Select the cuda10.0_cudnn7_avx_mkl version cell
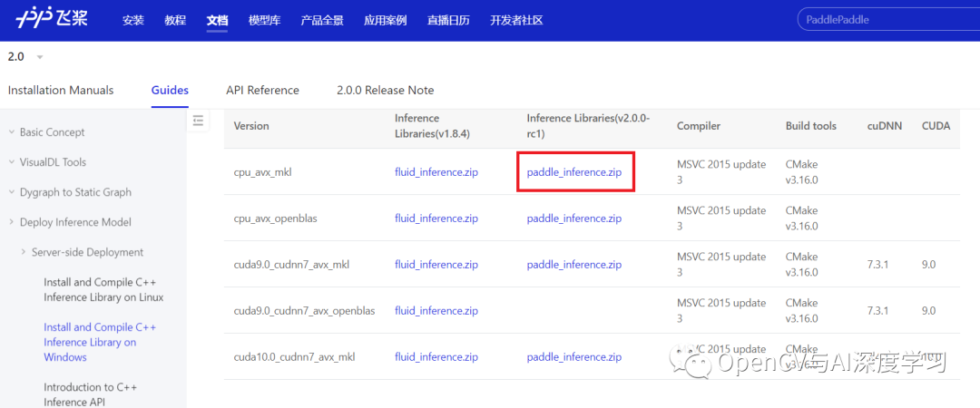980x408 pixels. [x=294, y=357]
